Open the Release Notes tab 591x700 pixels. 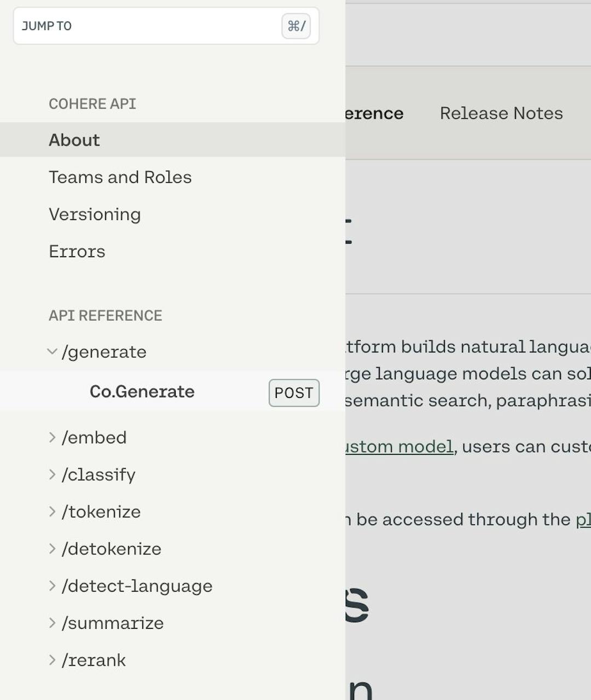[501, 113]
